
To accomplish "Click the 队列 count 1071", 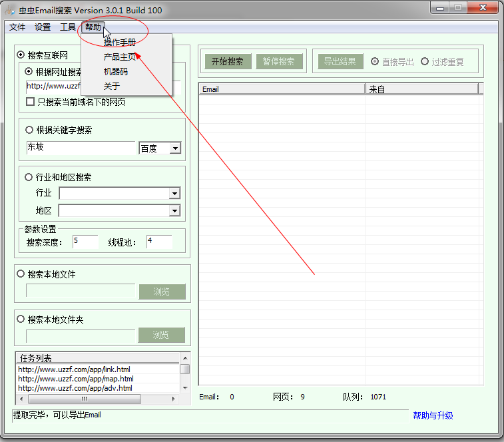I will (x=378, y=397).
